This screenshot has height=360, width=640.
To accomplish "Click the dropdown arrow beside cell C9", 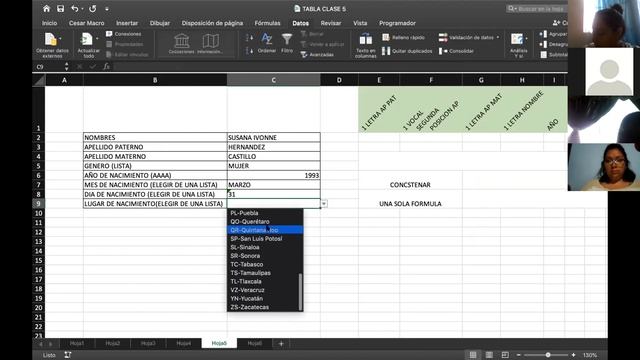I will point(324,204).
